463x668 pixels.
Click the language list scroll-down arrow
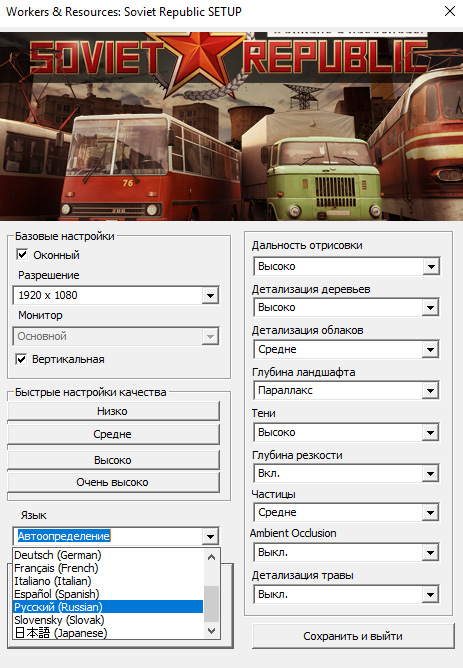[211, 631]
